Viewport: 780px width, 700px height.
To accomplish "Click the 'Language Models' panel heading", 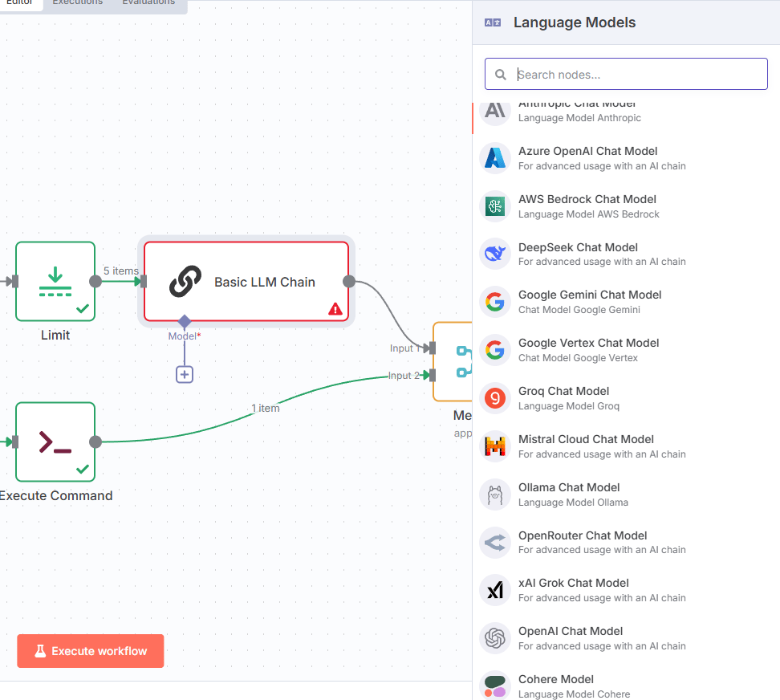I will click(x=575, y=22).
